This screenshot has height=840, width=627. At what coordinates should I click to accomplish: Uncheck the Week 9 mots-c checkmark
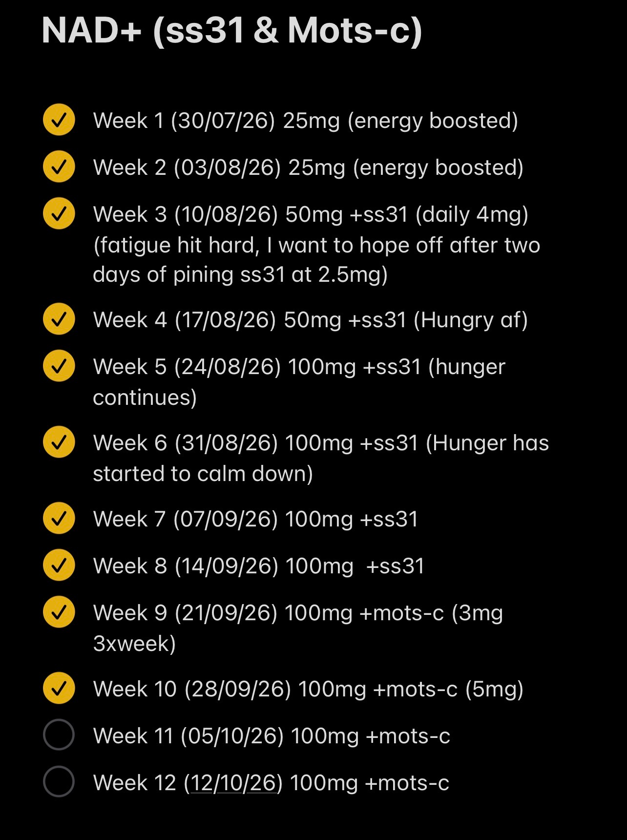[59, 612]
